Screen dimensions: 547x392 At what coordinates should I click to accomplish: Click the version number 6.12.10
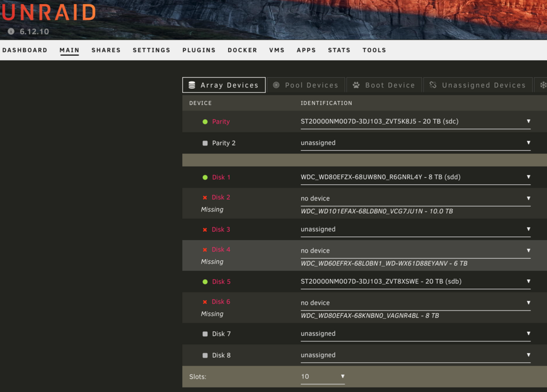point(34,31)
